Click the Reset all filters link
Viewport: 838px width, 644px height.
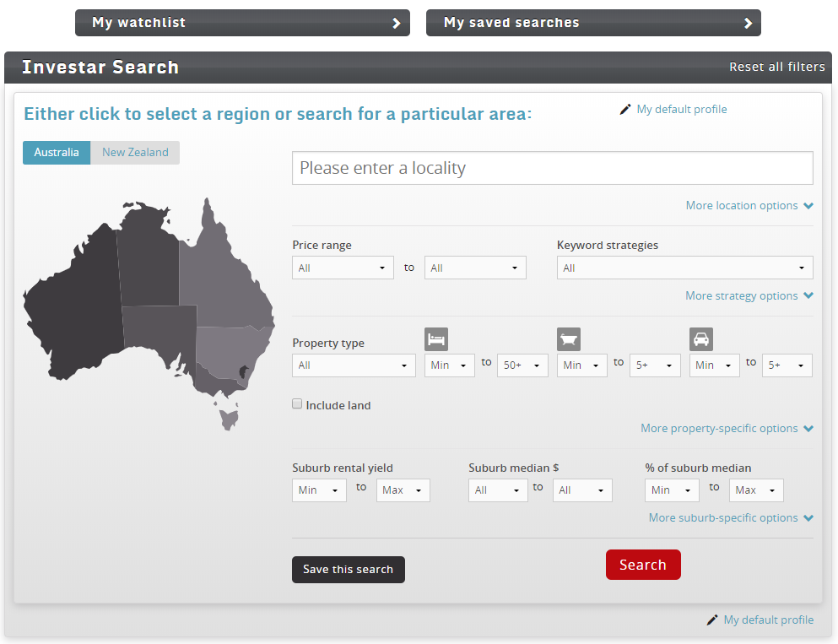coord(776,67)
